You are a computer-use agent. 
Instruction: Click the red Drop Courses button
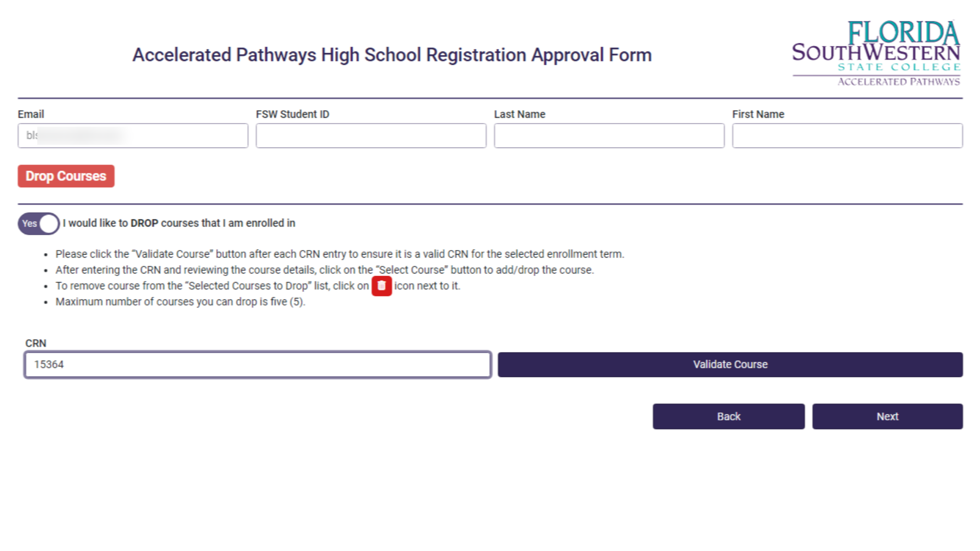tap(66, 176)
